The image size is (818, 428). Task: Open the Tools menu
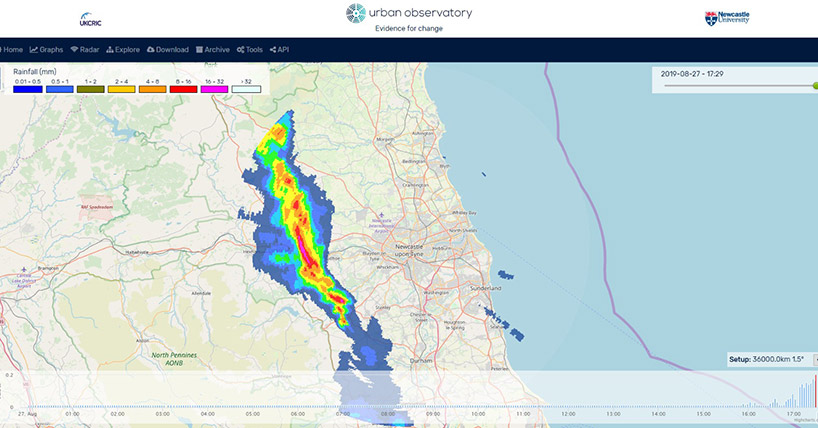249,49
